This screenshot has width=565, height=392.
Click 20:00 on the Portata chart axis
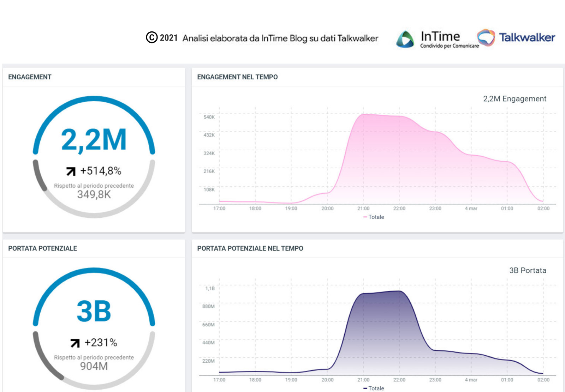pos(327,380)
